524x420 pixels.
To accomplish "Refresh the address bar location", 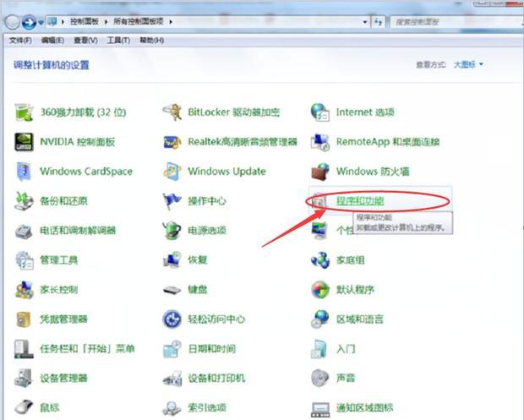I will [379, 22].
